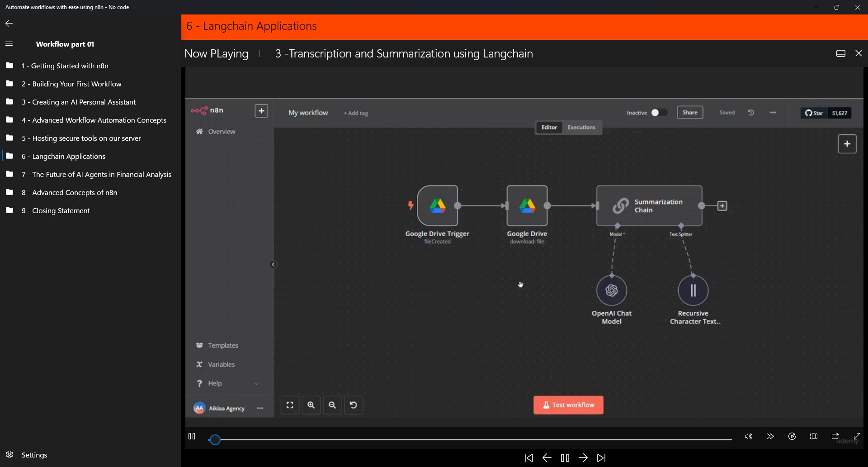The height and width of the screenshot is (467, 868).
Task: Open the Overview page in n8n sidebar
Action: point(222,131)
